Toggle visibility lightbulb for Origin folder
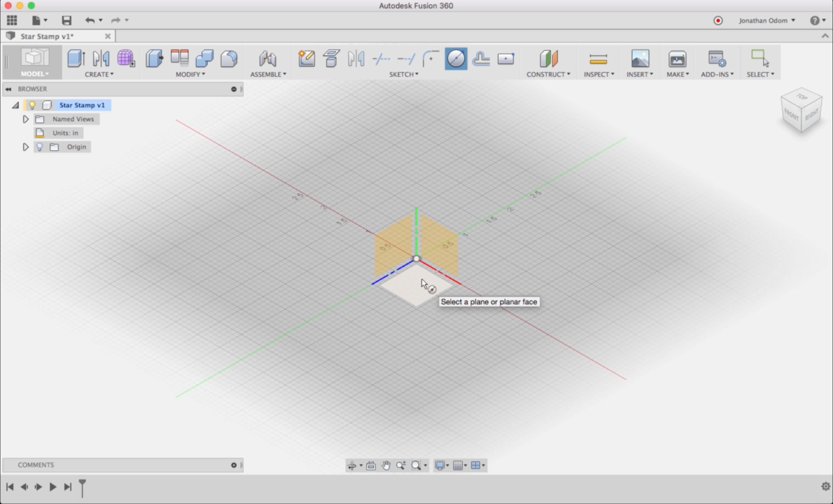The image size is (833, 504). tap(40, 147)
